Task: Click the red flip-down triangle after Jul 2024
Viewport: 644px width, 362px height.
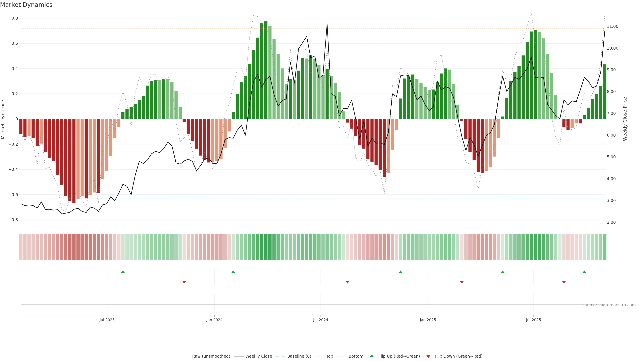Action: [347, 282]
